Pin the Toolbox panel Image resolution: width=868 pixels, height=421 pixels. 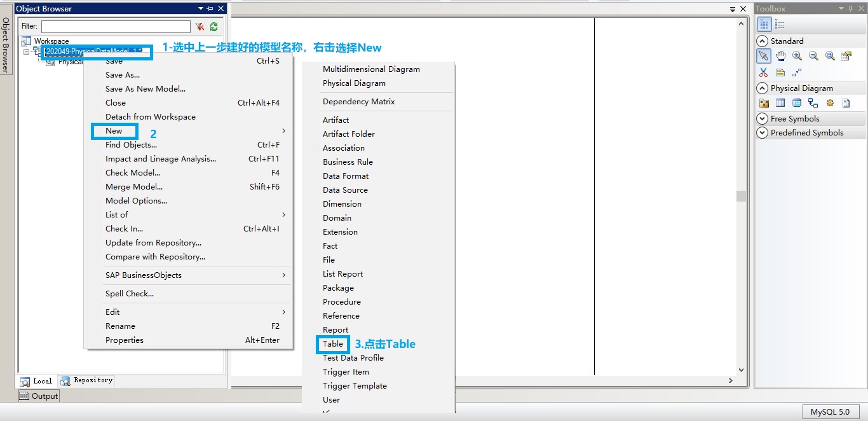click(x=850, y=9)
